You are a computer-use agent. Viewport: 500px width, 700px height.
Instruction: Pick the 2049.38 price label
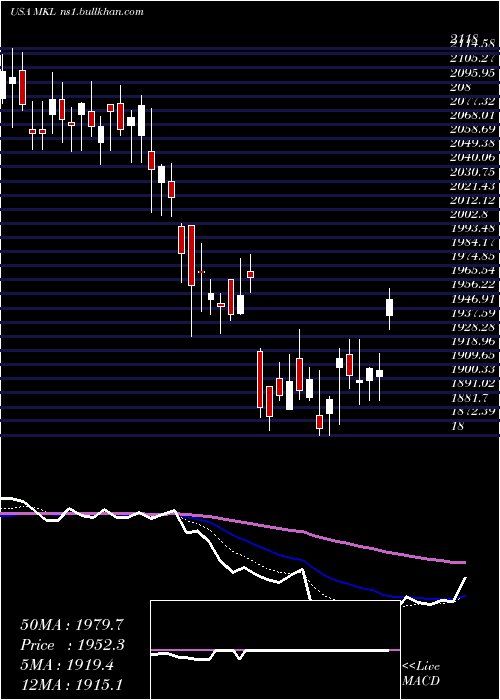coord(473,143)
